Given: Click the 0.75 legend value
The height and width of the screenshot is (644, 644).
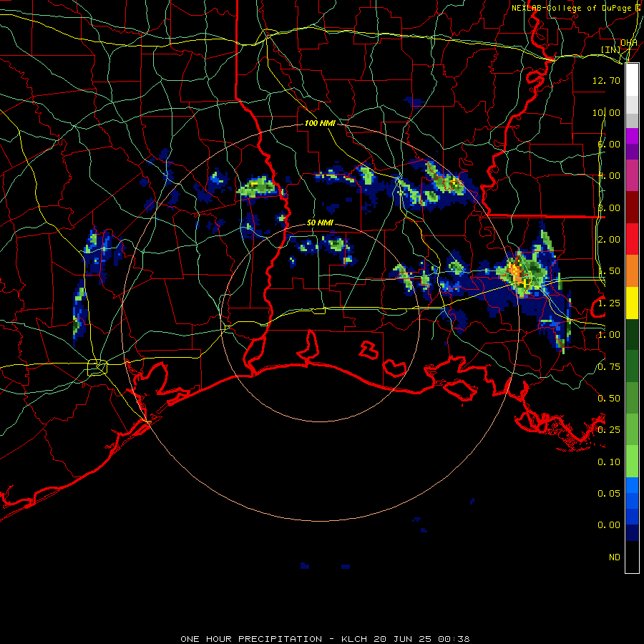Looking at the screenshot, I should [609, 367].
